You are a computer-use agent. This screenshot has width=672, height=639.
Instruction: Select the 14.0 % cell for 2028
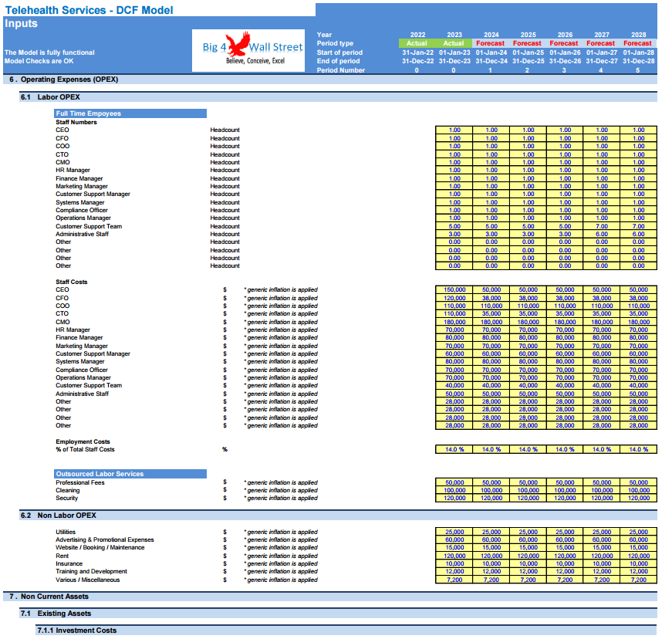[639, 450]
